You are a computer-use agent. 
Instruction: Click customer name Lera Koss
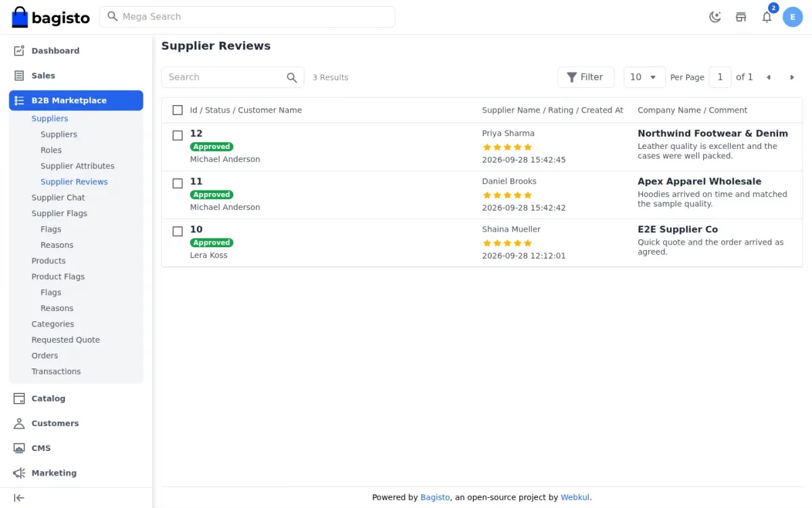click(x=208, y=255)
